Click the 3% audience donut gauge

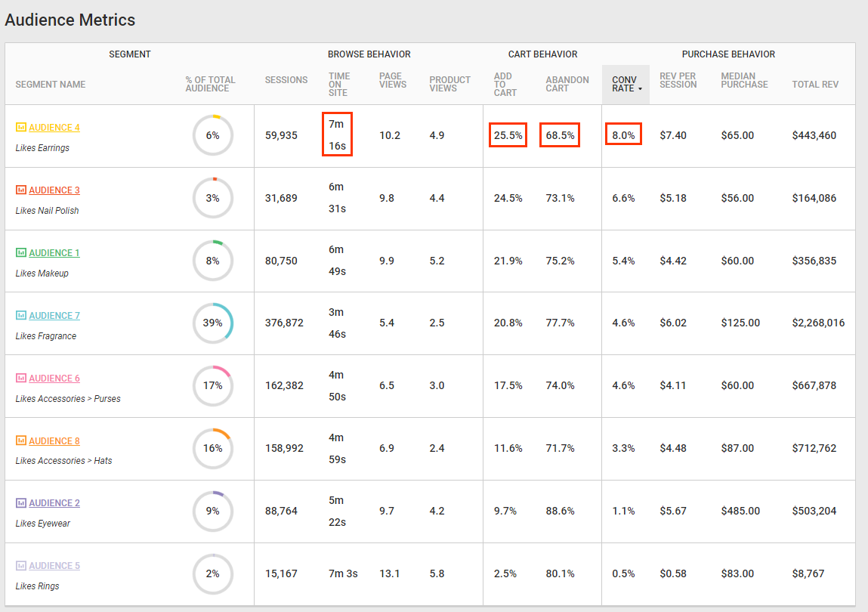click(212, 198)
